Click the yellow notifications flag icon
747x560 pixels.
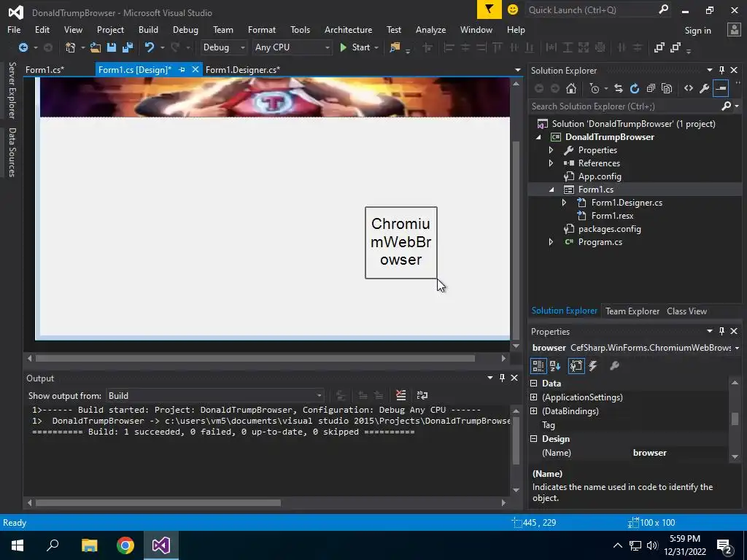click(x=489, y=9)
